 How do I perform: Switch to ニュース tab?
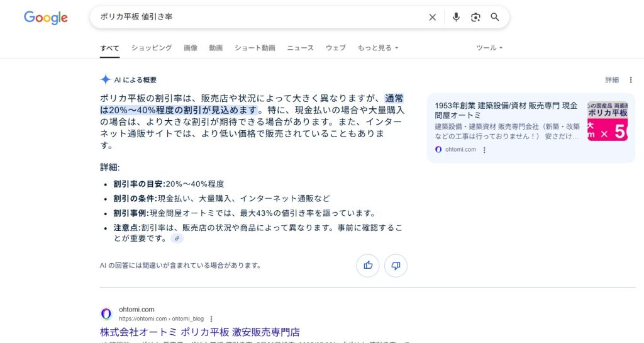[300, 48]
